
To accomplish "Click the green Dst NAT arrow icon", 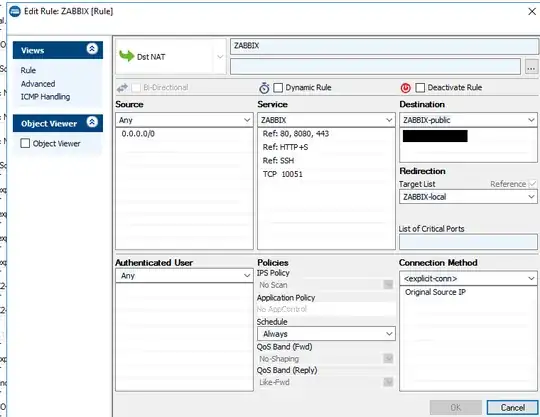I will coord(126,56).
